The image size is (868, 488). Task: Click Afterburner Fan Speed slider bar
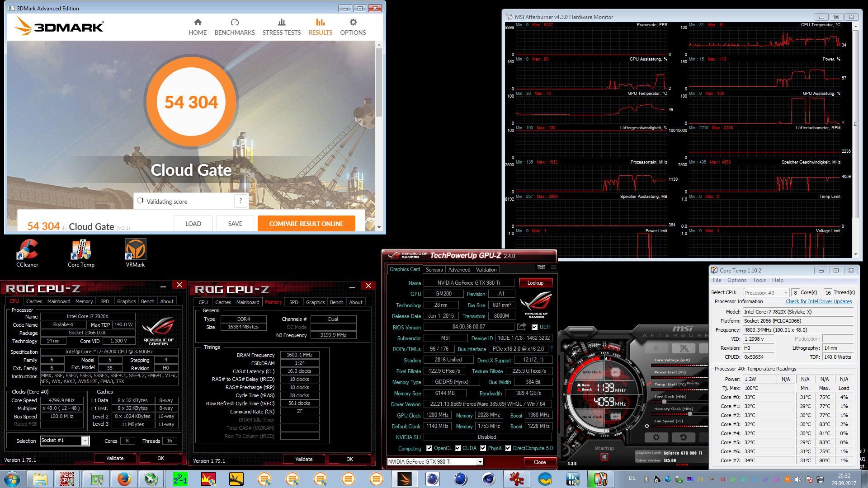pyautogui.click(x=680, y=426)
